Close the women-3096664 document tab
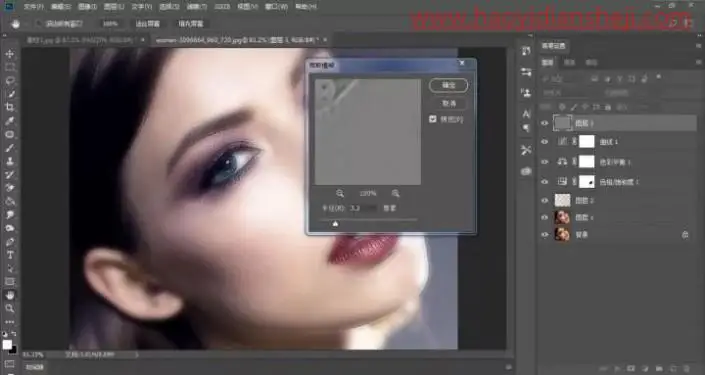The width and height of the screenshot is (705, 375). click(x=325, y=40)
